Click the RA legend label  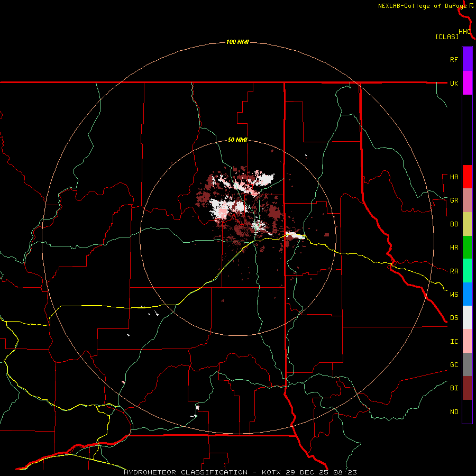click(x=454, y=271)
